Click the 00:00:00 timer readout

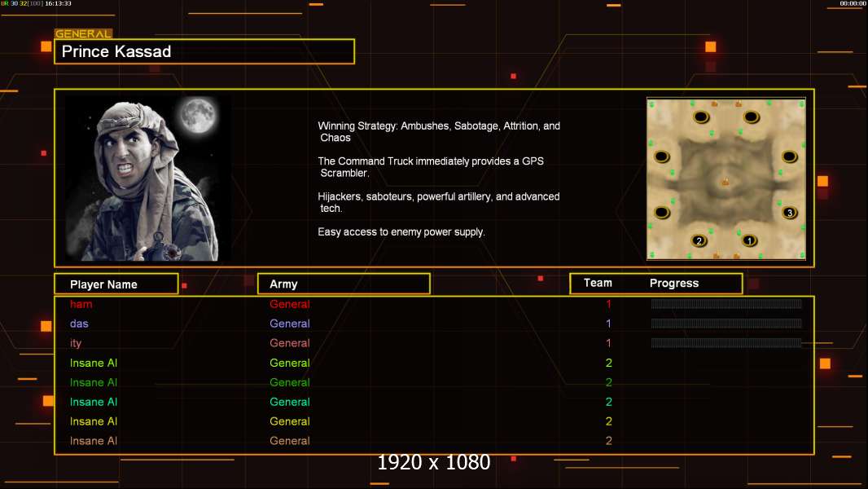click(853, 3)
